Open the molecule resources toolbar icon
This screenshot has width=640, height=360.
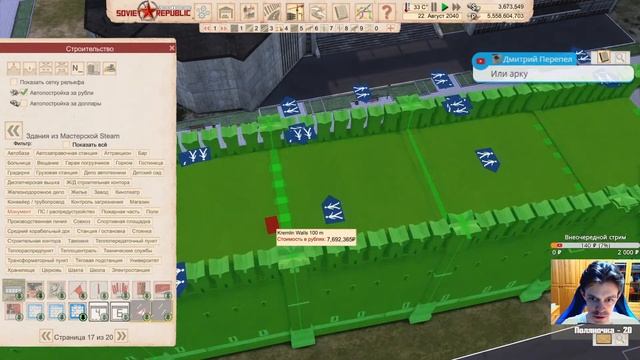point(203,12)
